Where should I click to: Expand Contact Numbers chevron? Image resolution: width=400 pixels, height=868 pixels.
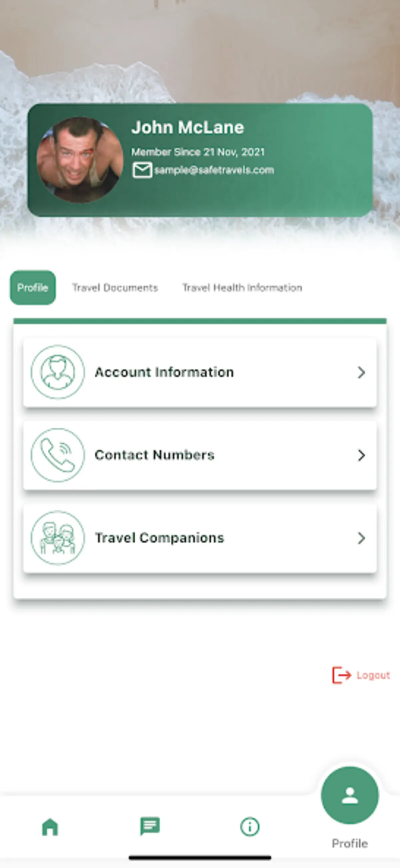coord(361,455)
